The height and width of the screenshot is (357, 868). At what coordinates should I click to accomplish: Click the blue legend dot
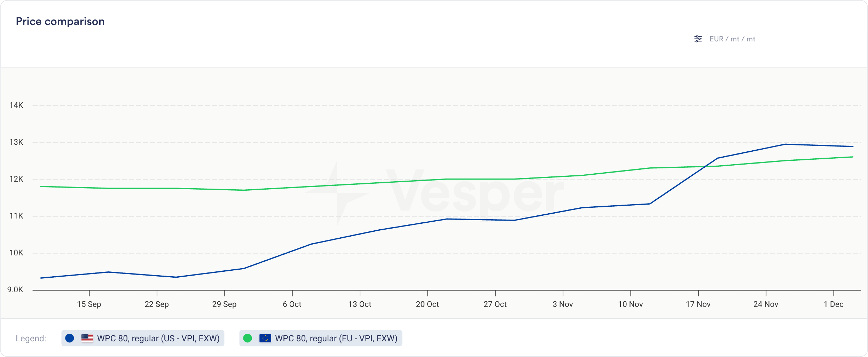point(69,338)
